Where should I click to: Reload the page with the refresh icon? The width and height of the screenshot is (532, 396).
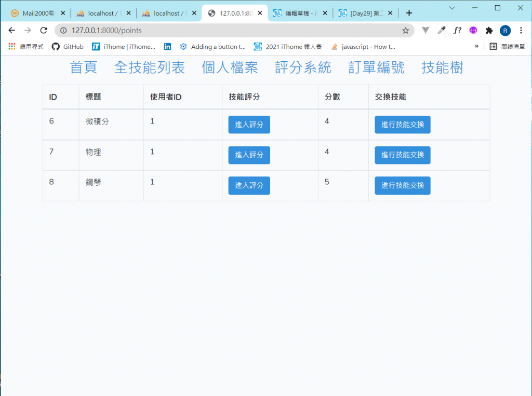pos(44,31)
